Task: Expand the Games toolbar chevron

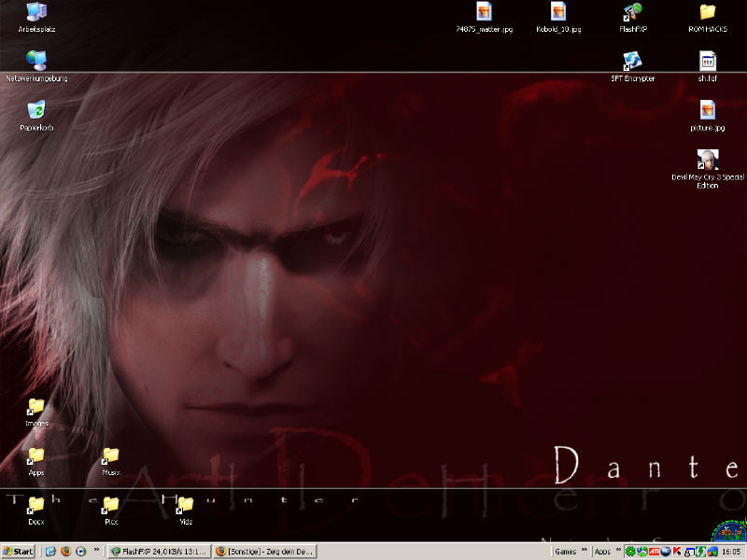Action: [585, 550]
